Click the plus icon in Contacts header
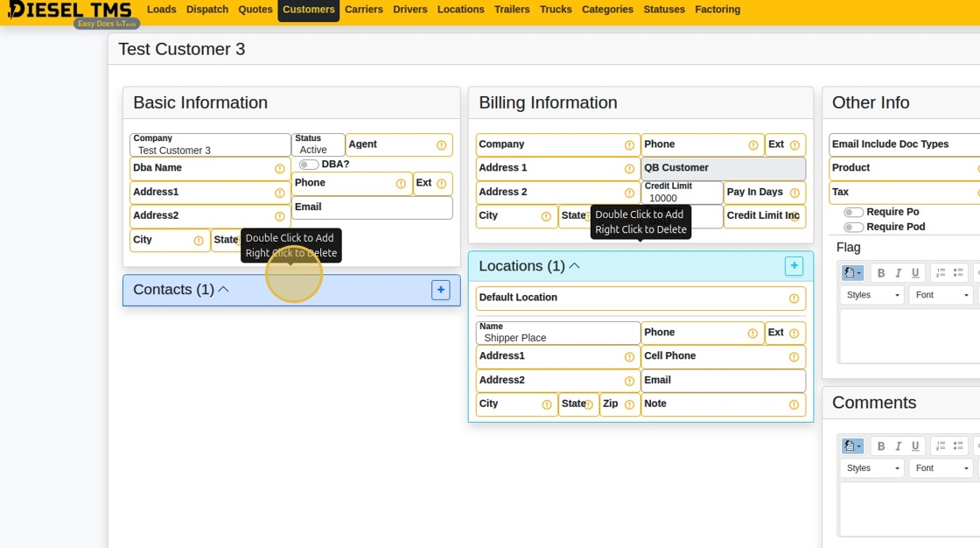Image resolution: width=980 pixels, height=548 pixels. [441, 290]
